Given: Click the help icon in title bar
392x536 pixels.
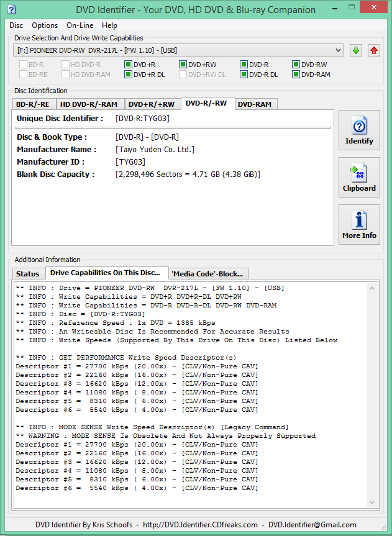Looking at the screenshot, I should [x=11, y=9].
